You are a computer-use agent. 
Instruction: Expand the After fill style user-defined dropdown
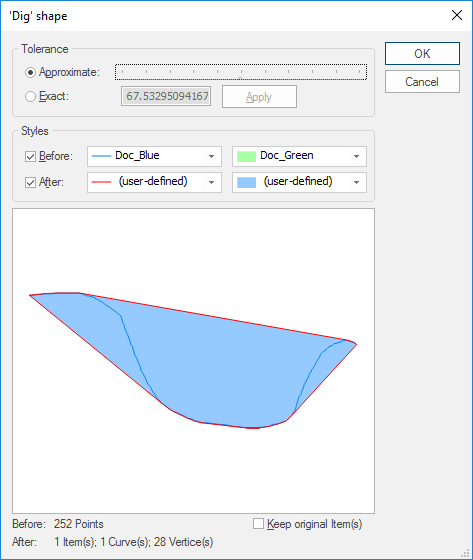click(299, 182)
